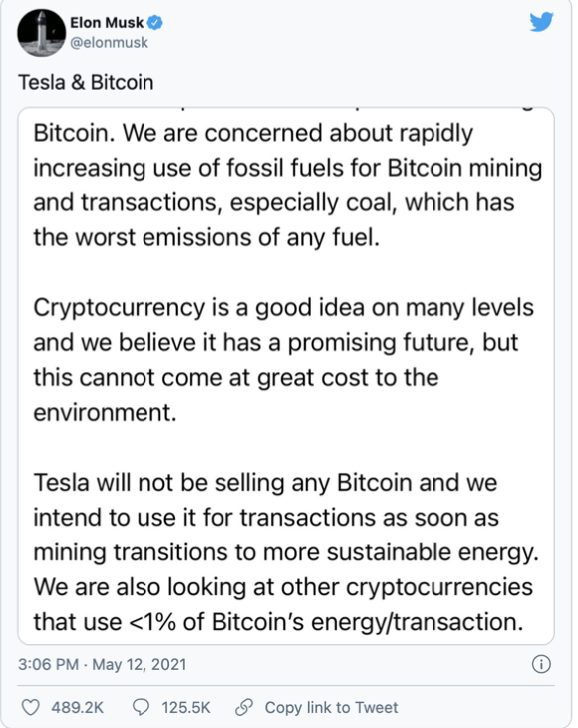Click the 'Cryptocurrency is a good idea' paragraph
This screenshot has width=578, height=728.
283,360
